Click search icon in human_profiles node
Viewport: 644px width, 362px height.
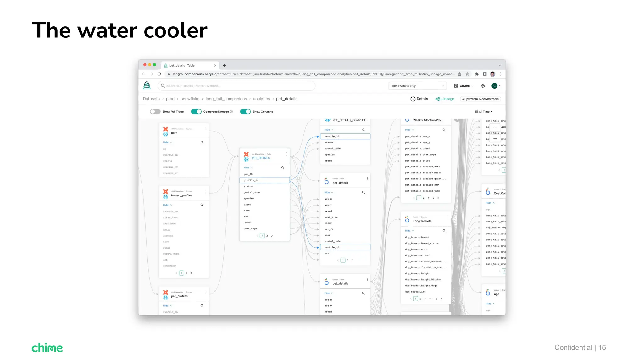[x=202, y=205]
